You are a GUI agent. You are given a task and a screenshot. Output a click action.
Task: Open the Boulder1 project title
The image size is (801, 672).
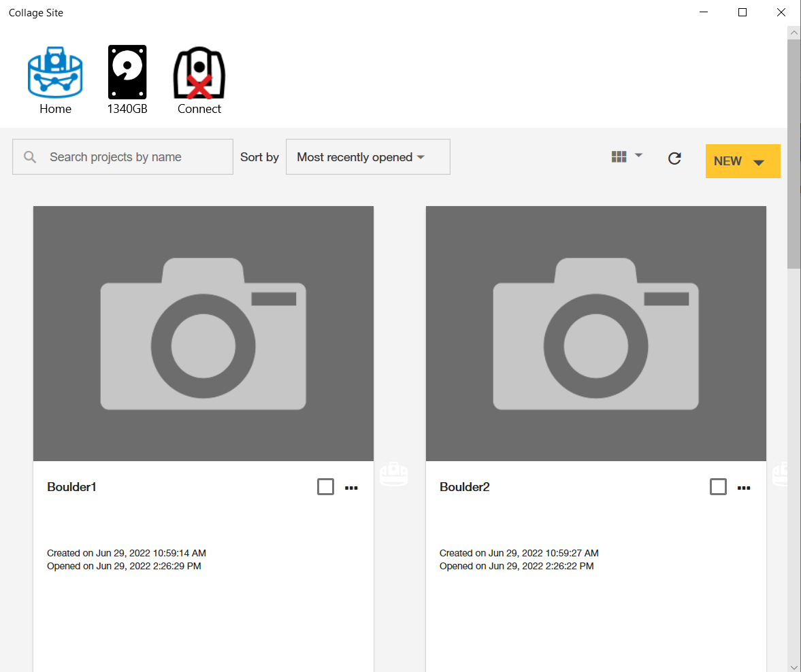[x=71, y=487]
